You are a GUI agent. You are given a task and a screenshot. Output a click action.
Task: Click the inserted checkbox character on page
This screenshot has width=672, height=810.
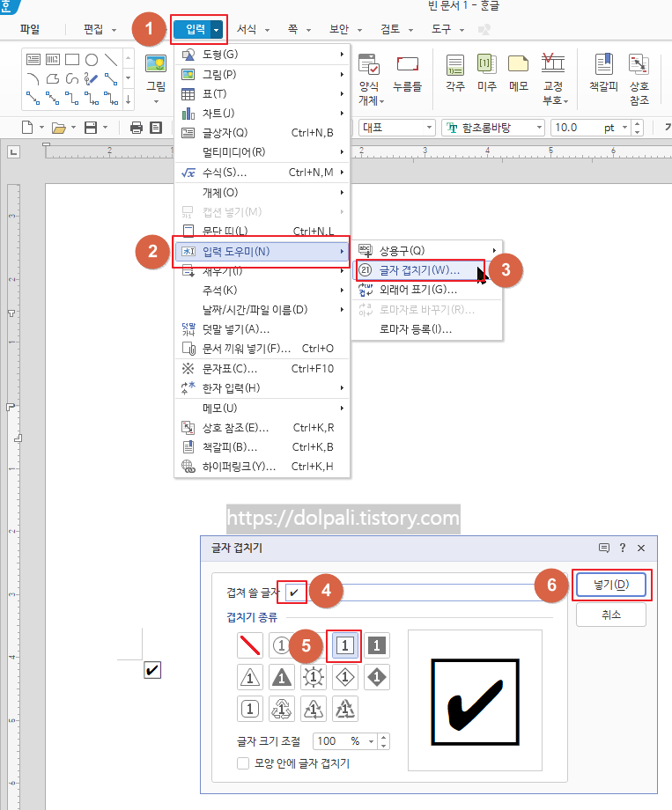point(152,670)
